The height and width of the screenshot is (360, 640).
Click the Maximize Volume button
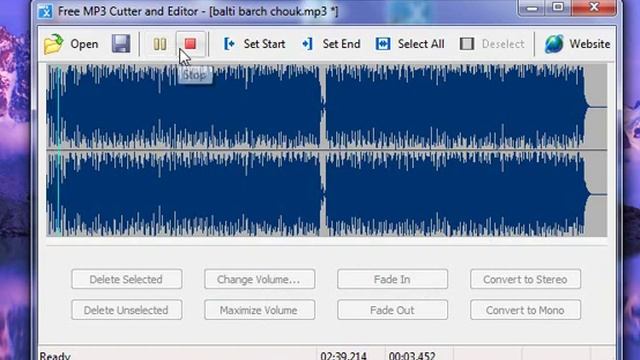coord(260,310)
